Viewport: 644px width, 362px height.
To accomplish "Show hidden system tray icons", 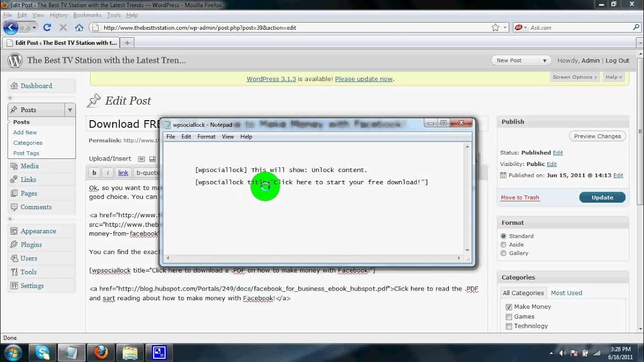I will [552, 353].
